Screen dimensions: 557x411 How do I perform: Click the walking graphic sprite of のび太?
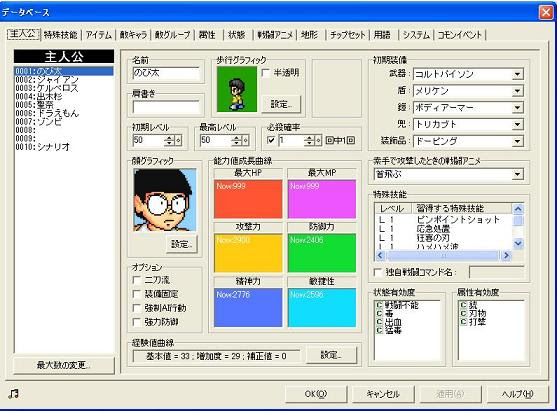point(237,89)
